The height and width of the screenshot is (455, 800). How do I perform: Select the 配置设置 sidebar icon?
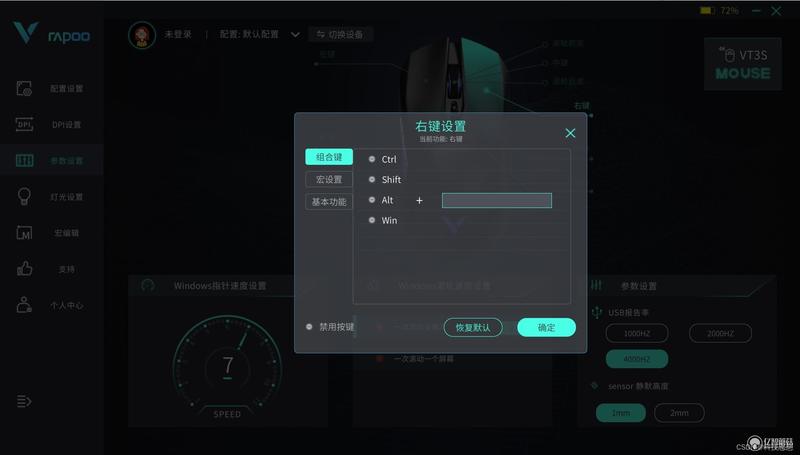[x=24, y=88]
